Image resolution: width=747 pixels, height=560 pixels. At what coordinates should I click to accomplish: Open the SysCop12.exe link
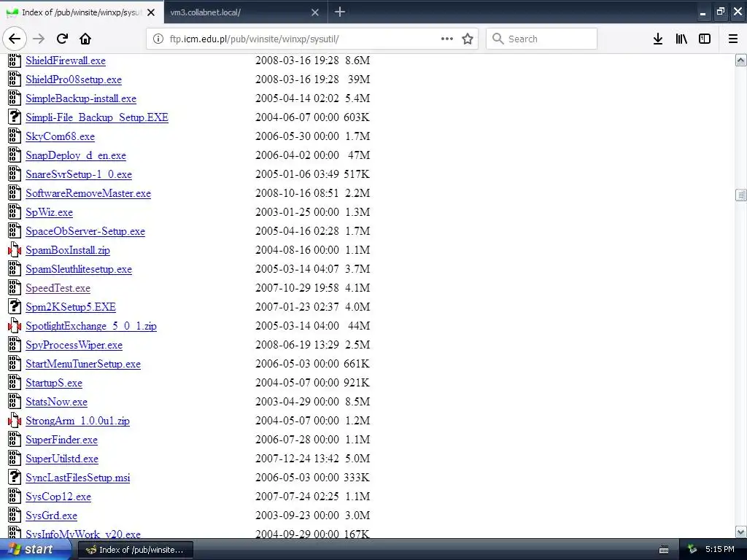[x=58, y=497]
